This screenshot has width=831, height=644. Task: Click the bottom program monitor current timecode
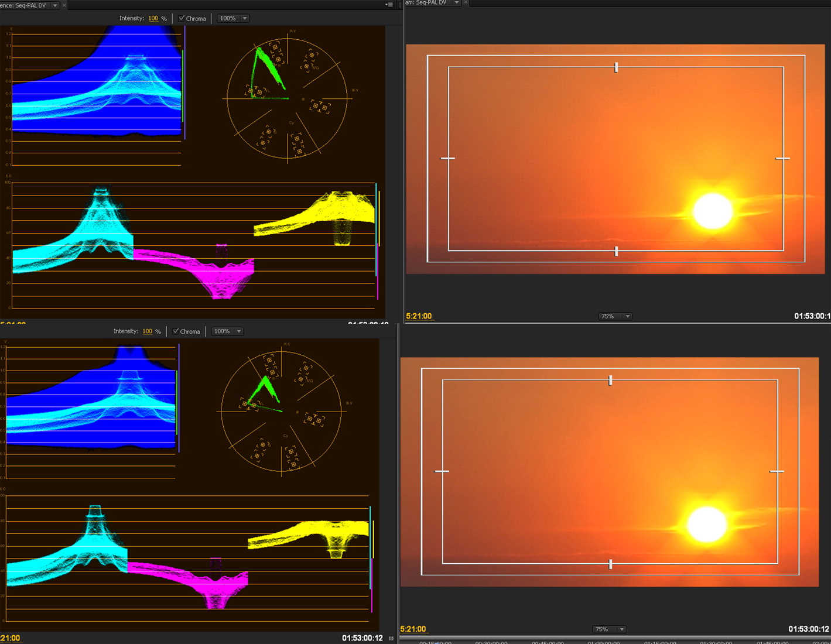(413, 629)
